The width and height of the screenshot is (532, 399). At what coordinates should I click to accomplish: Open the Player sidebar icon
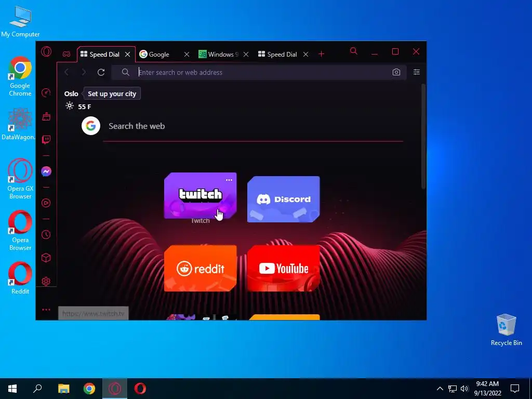coord(46,203)
